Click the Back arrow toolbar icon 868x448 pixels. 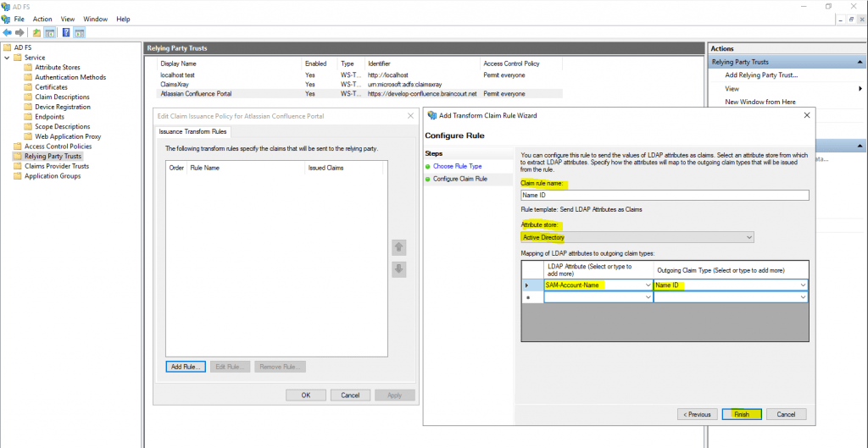click(x=7, y=33)
